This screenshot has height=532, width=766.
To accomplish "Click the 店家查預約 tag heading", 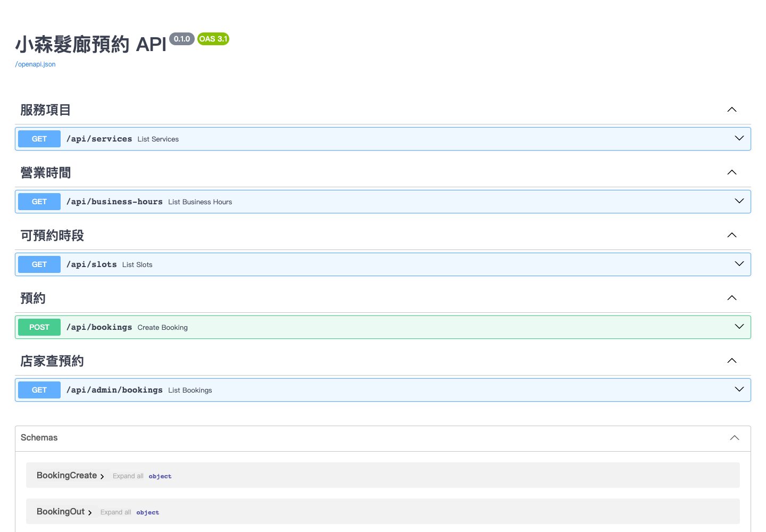I will click(52, 361).
